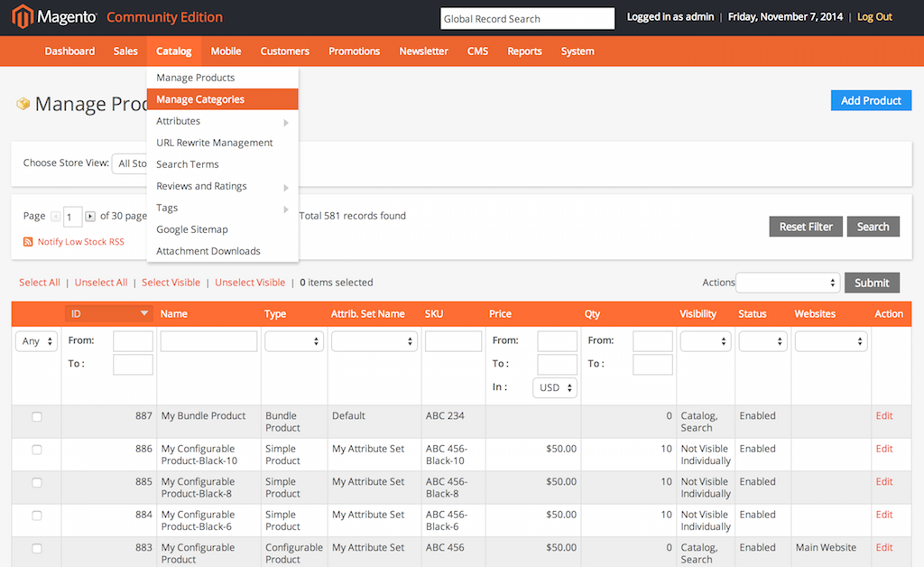Expand the Attributes submenu arrow
The image size is (924, 567).
point(286,123)
